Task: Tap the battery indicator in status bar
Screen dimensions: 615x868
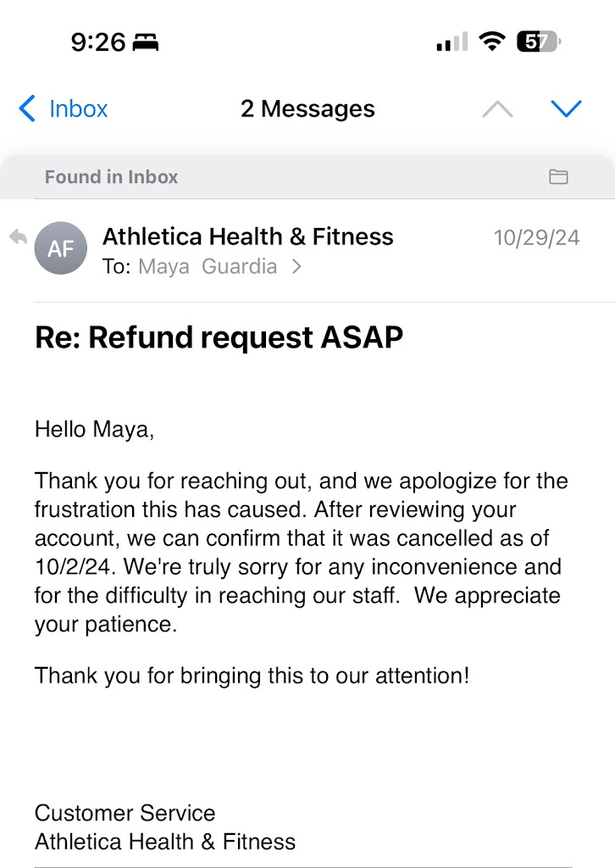Action: (537, 42)
